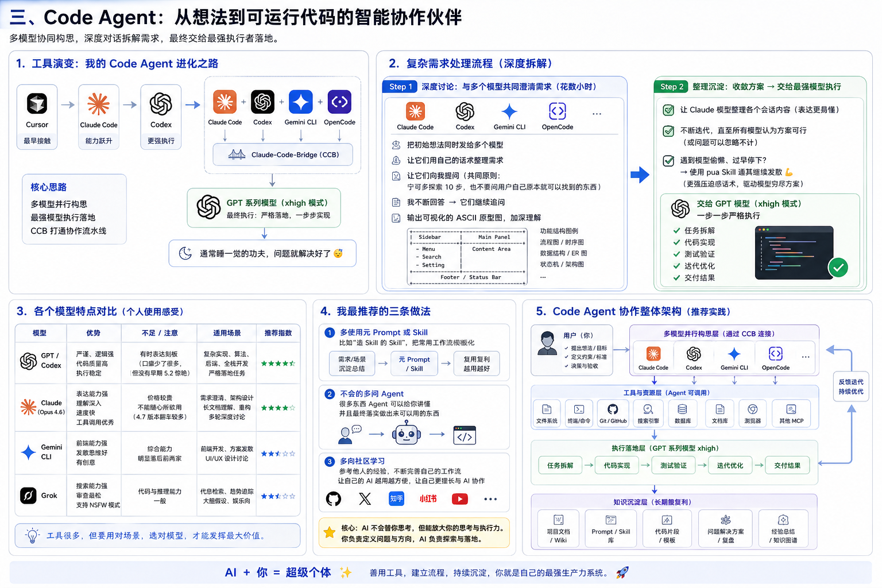Click the Claude (Opus 4.6) logo in table
The width and height of the screenshot is (882, 588).
pyautogui.click(x=28, y=407)
